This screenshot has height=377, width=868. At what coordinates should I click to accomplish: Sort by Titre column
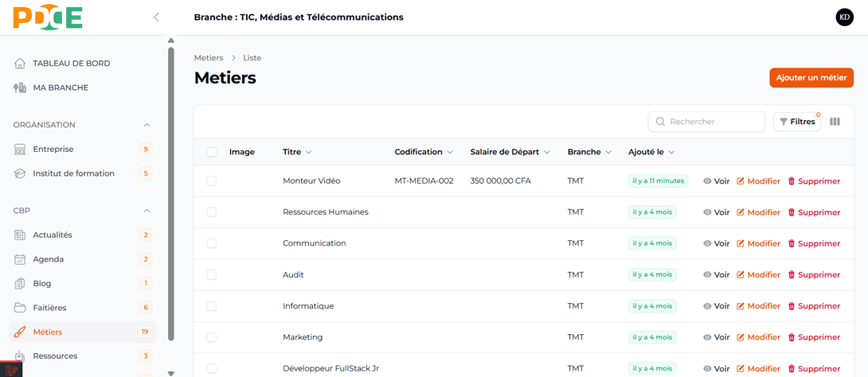[x=297, y=152]
